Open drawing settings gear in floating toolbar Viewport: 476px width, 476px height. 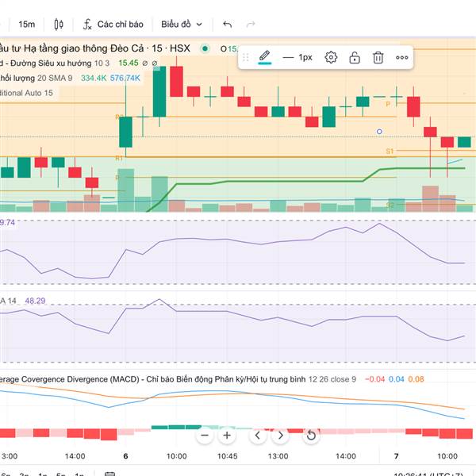coord(331,57)
